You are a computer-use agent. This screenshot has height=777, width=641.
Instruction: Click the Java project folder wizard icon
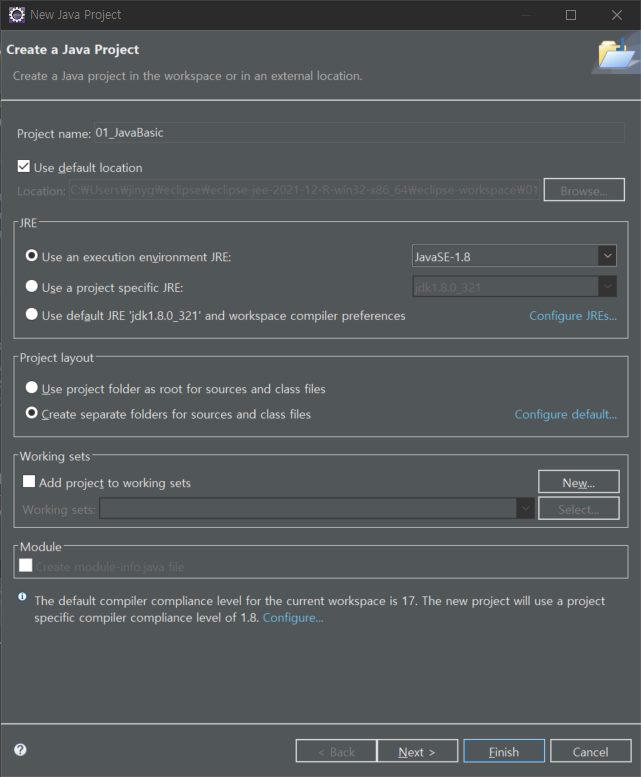616,54
